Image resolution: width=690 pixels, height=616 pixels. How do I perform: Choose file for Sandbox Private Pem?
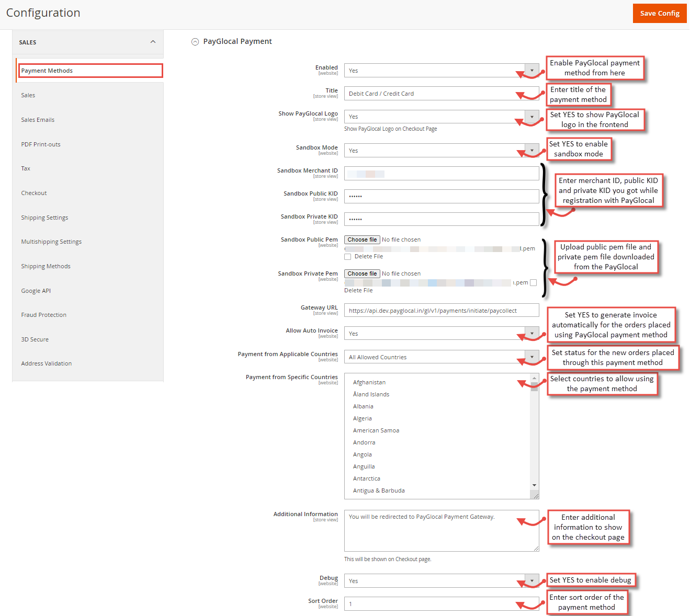pyautogui.click(x=362, y=274)
